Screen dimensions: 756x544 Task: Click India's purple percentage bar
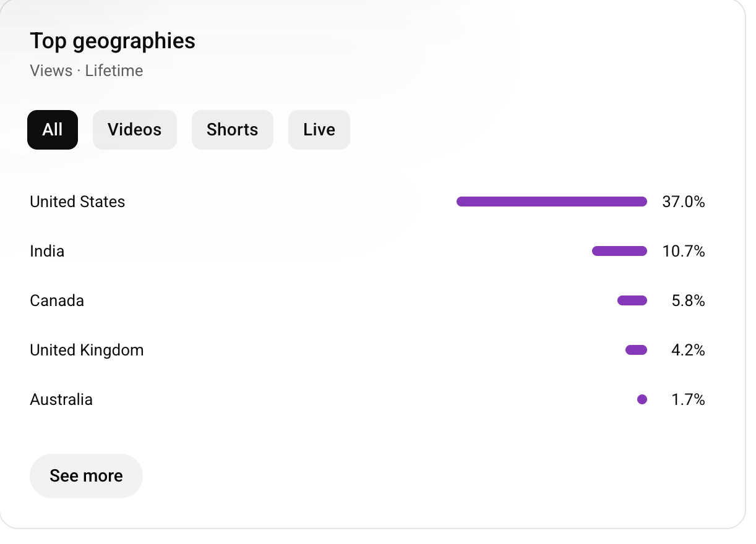(x=619, y=251)
